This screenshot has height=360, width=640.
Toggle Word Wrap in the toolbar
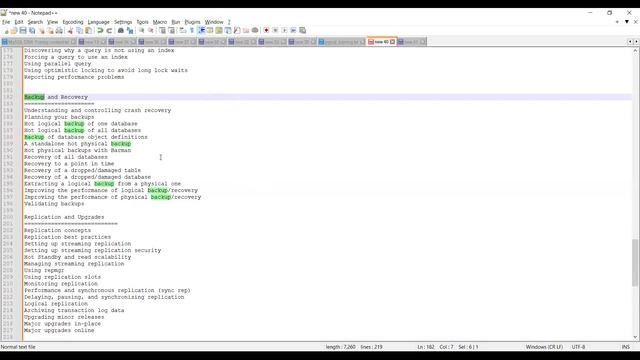coord(183,31)
